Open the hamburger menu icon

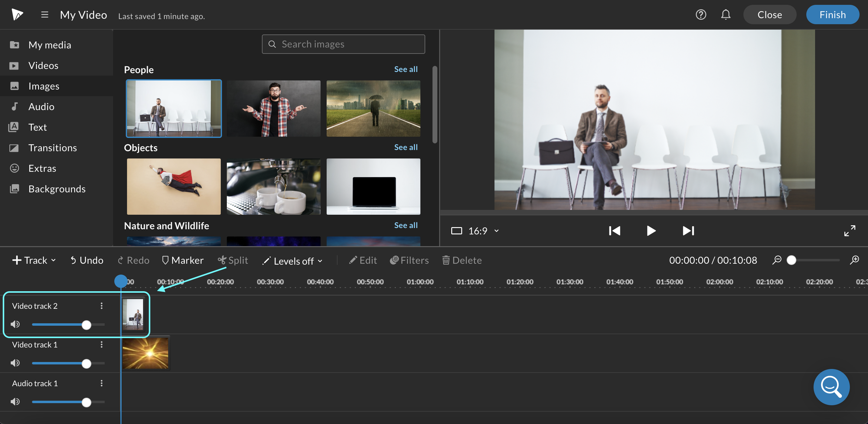(44, 15)
